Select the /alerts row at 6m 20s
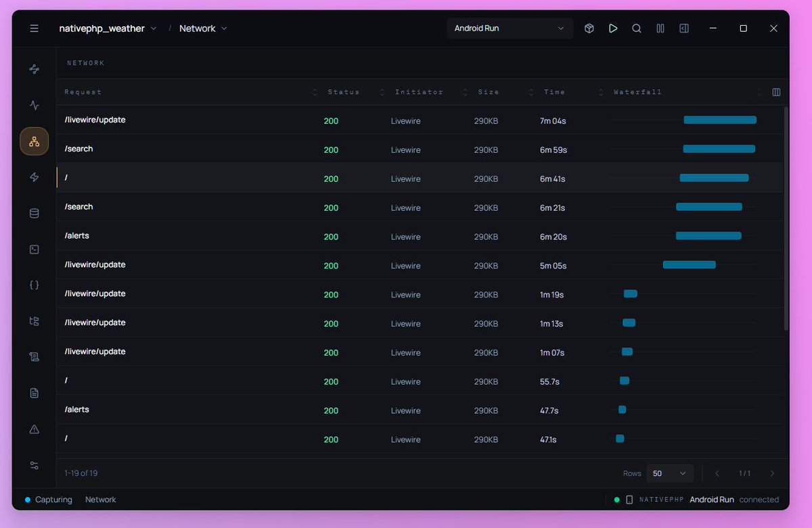 (420, 236)
